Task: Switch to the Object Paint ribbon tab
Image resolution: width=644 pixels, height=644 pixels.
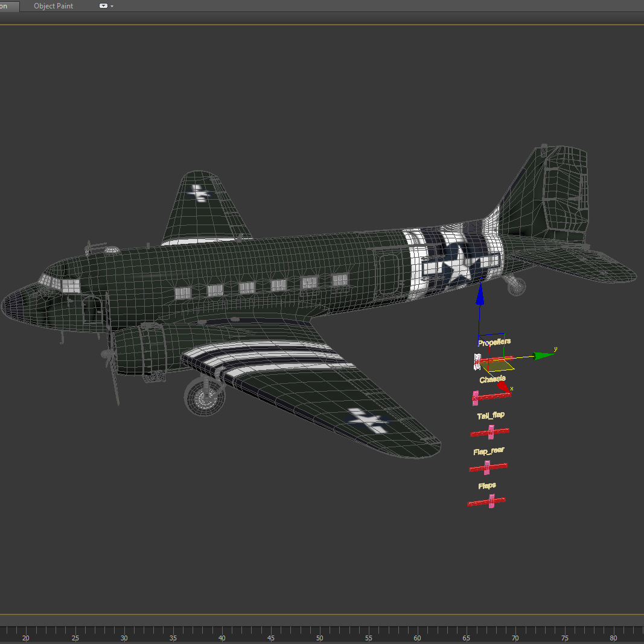Action: (53, 6)
